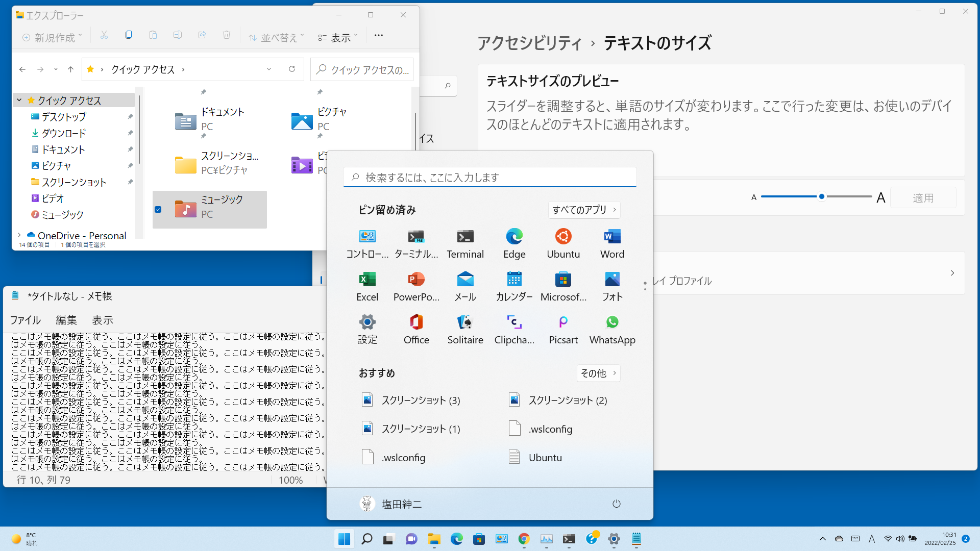Open the 編集 menu in Notepad
The width and height of the screenshot is (980, 551).
[66, 320]
